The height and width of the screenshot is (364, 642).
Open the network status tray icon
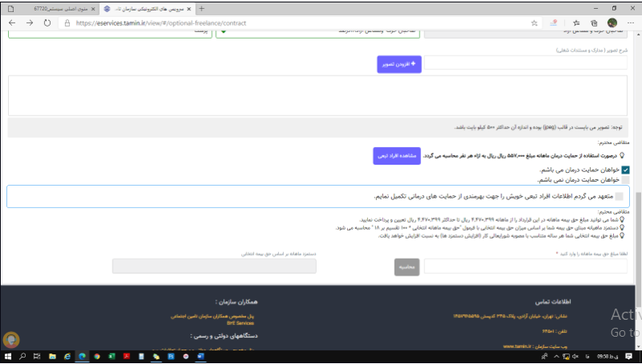click(566, 357)
